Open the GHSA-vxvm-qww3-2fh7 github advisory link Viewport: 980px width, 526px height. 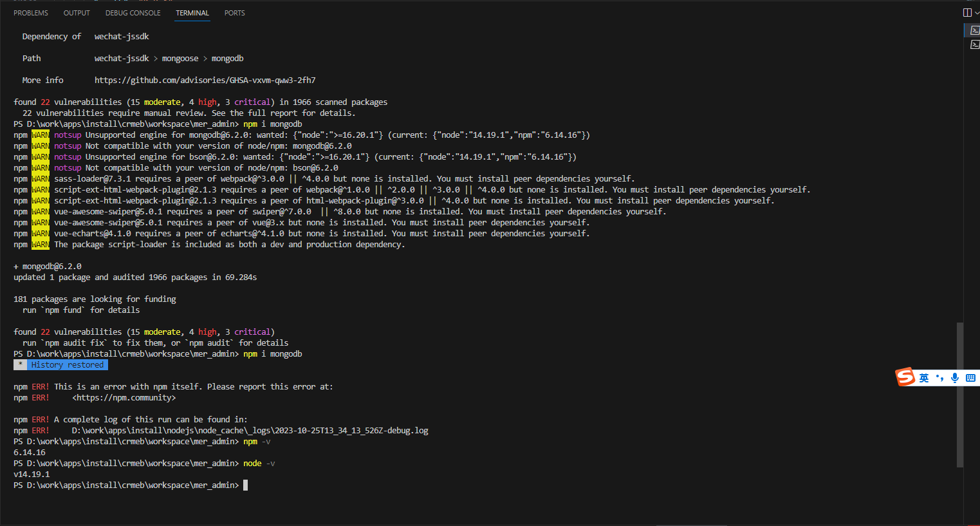point(205,80)
